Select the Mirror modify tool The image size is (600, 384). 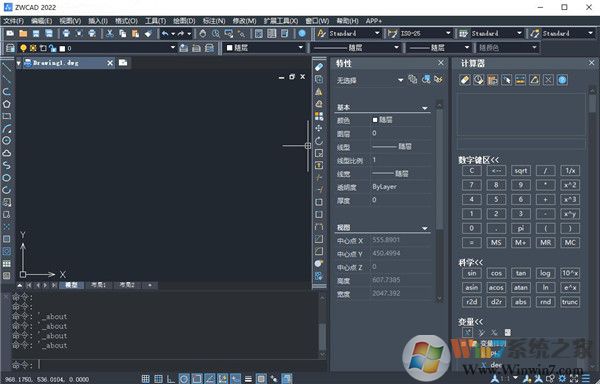click(319, 91)
